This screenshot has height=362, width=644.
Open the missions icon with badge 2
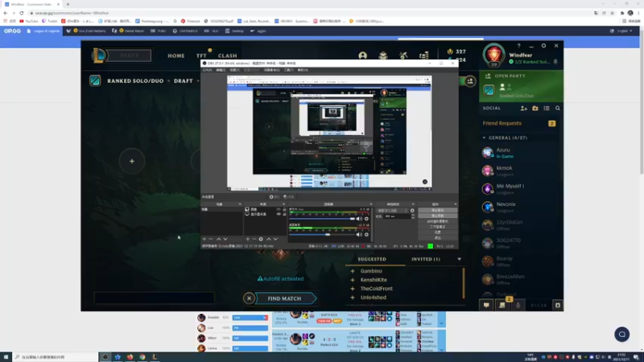point(502,305)
